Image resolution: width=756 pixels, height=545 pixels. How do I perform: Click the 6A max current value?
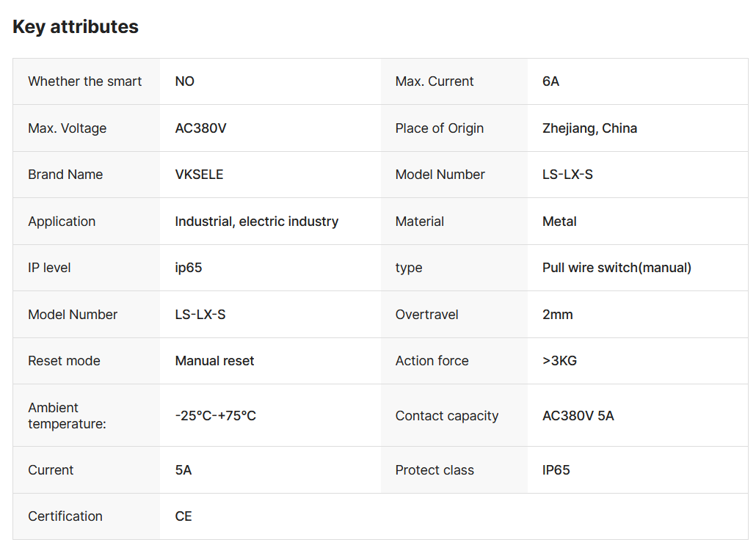click(x=550, y=81)
